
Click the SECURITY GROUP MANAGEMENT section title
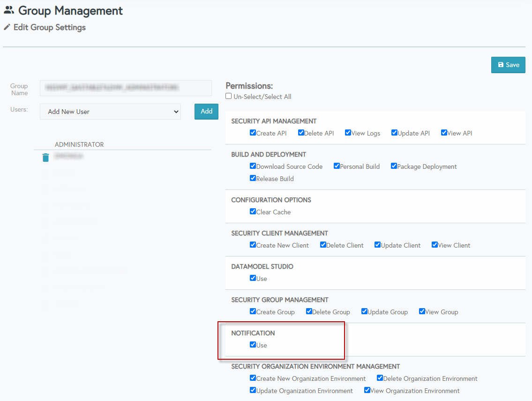point(280,300)
